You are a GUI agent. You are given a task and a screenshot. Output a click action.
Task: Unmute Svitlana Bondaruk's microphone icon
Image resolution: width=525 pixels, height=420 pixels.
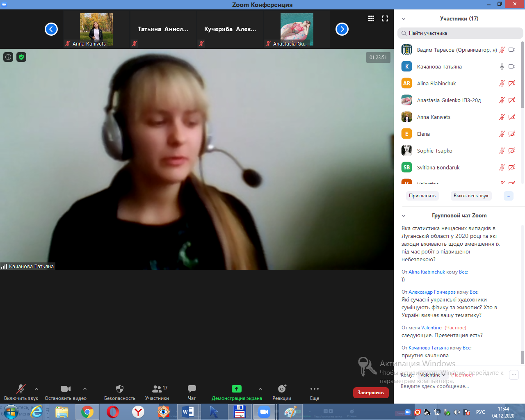coord(502,167)
